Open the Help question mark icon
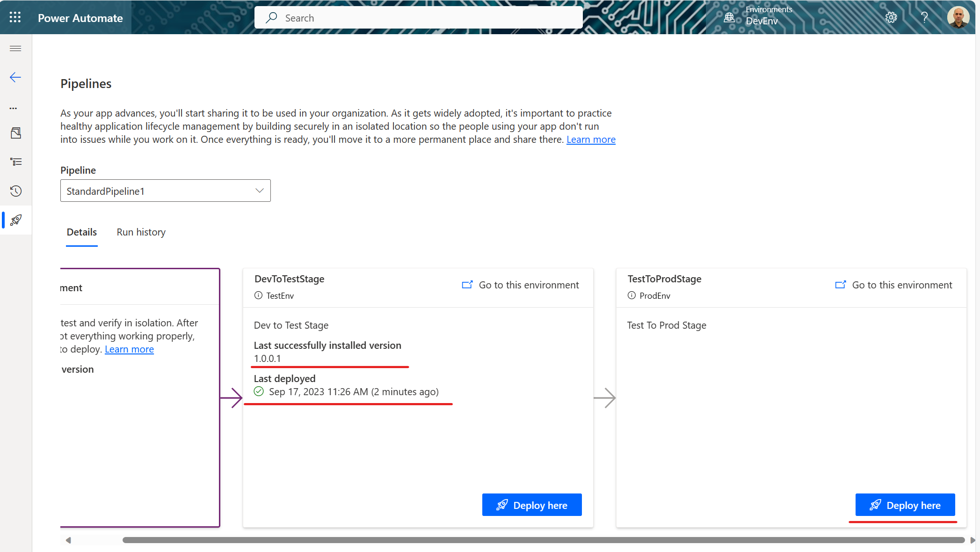980x552 pixels. coord(924,17)
